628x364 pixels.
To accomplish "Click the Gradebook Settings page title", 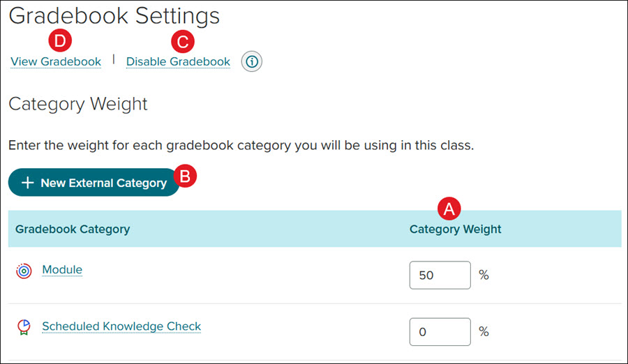I will click(114, 16).
